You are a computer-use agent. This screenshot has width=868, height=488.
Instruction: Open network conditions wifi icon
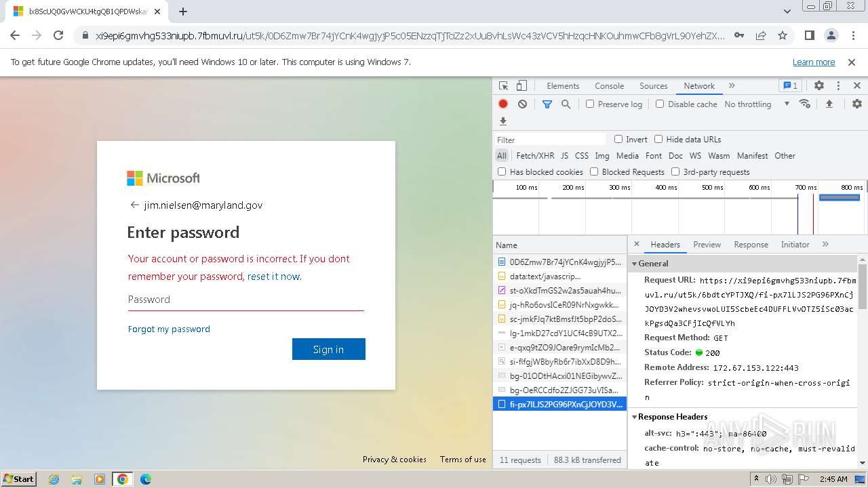click(805, 104)
